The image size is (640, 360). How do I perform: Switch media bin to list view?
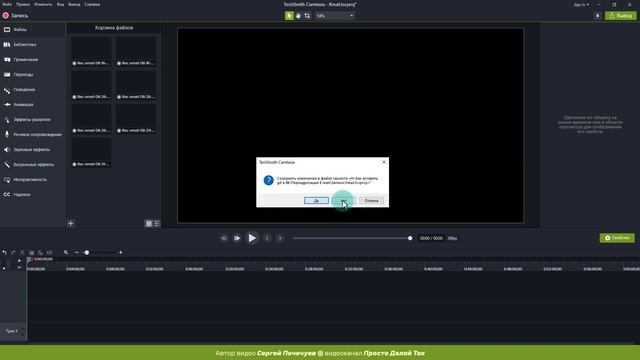point(157,223)
